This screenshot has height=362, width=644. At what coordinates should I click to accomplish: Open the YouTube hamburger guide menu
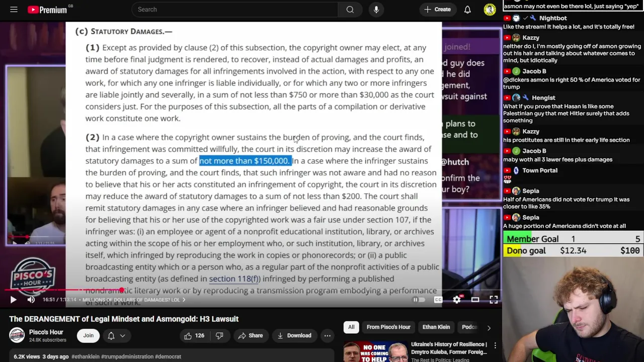[14, 10]
